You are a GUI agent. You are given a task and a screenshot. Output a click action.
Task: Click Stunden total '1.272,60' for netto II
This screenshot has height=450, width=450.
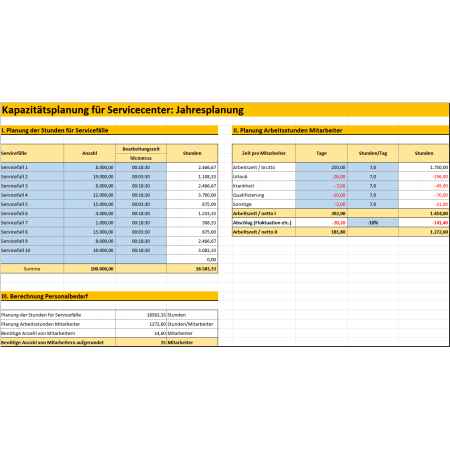click(424, 232)
